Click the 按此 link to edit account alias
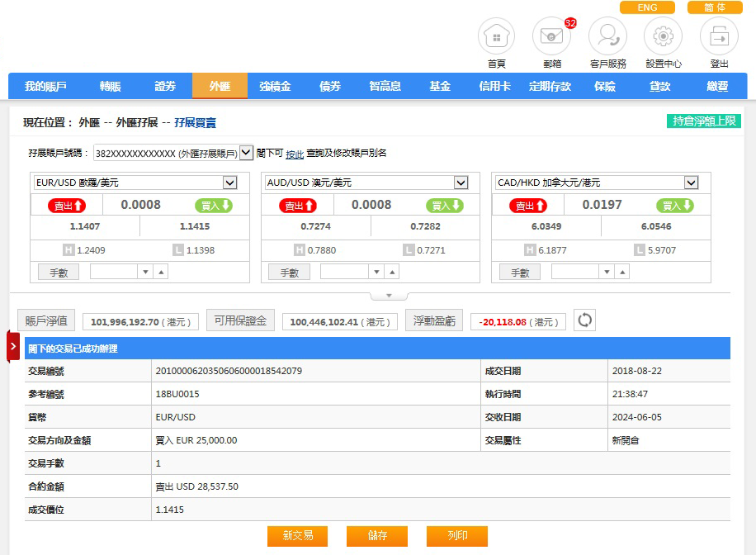The image size is (756, 555). pyautogui.click(x=295, y=154)
